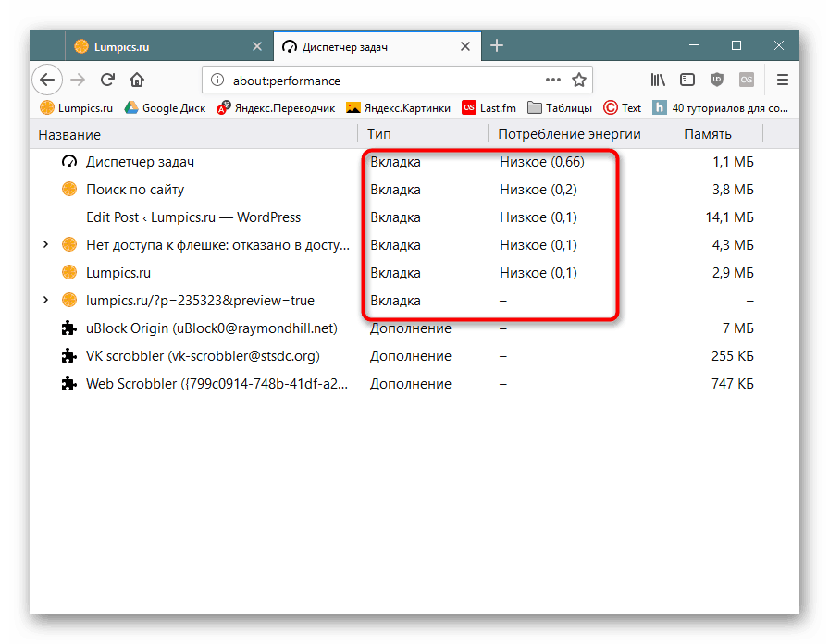Click the 14,1 МБ memory value
The height and width of the screenshot is (644, 829).
(x=730, y=217)
